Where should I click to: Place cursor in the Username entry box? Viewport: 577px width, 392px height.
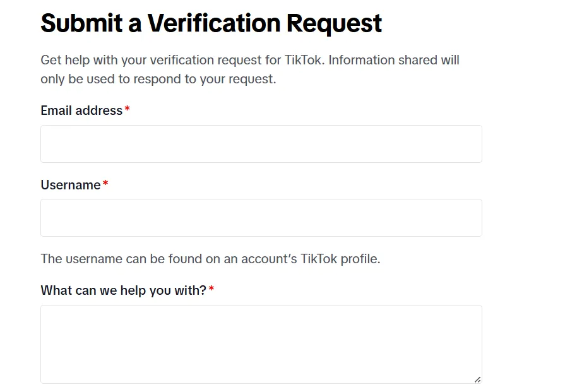tap(261, 217)
